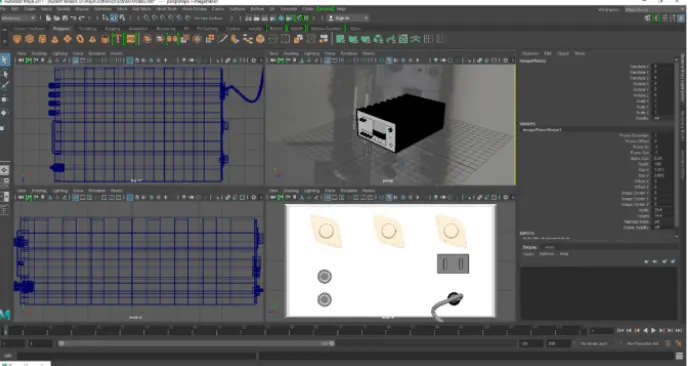Open the No Character Set dropdown
This screenshot has width=688, height=366.
pos(642,343)
